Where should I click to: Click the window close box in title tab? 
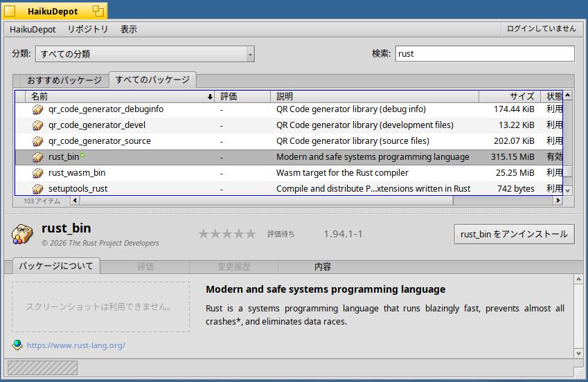10,11
